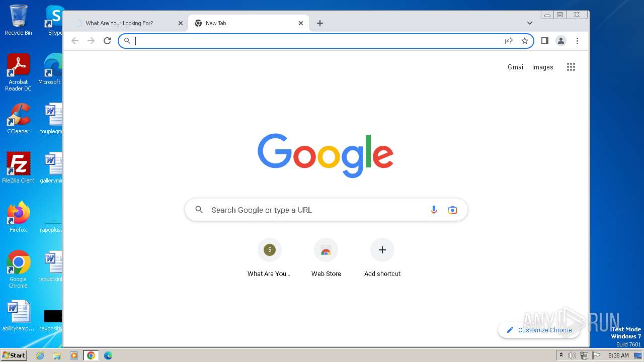Image resolution: width=644 pixels, height=362 pixels.
Task: Select the New Tab tab
Action: point(249,23)
